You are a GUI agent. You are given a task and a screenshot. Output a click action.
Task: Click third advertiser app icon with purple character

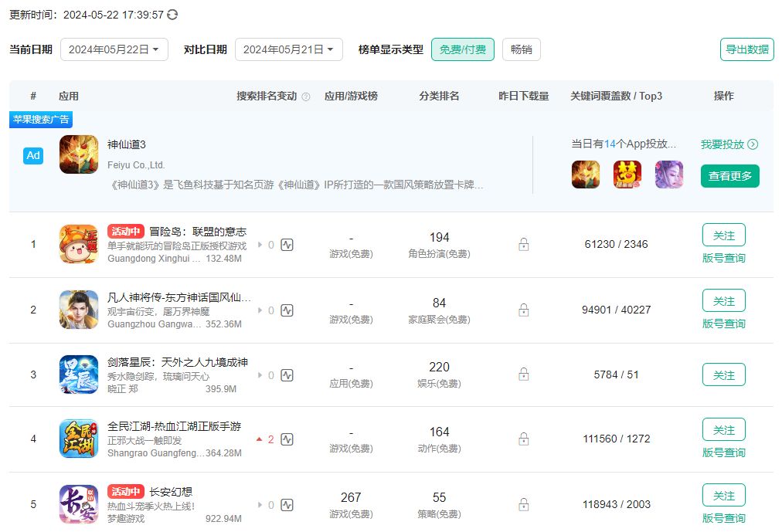(x=668, y=175)
